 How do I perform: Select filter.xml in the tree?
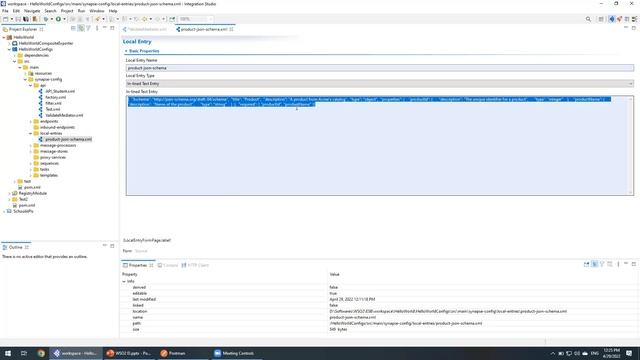pyautogui.click(x=53, y=103)
